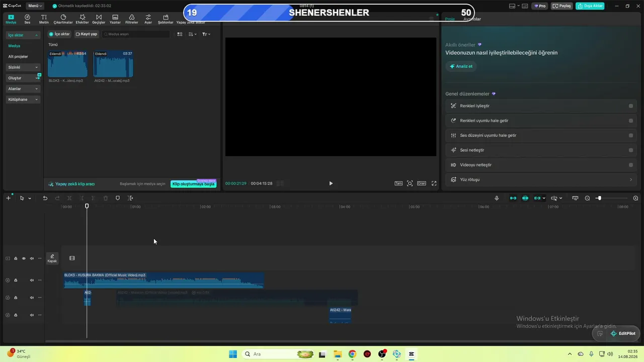This screenshot has height=362, width=644.
Task: Zoom out the timeline with minus icon
Action: click(x=587, y=198)
